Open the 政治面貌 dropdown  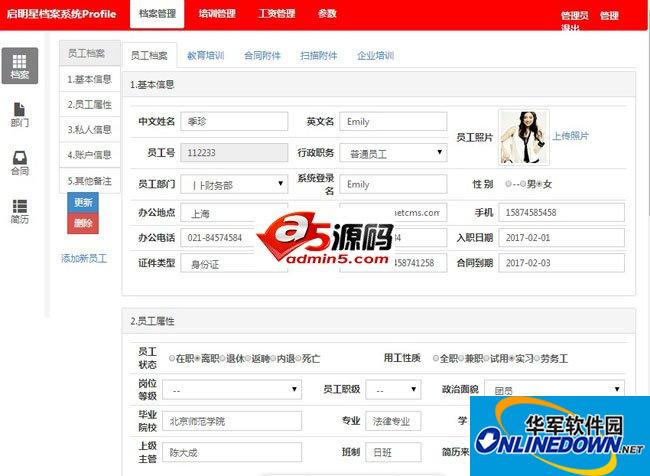[x=554, y=389]
